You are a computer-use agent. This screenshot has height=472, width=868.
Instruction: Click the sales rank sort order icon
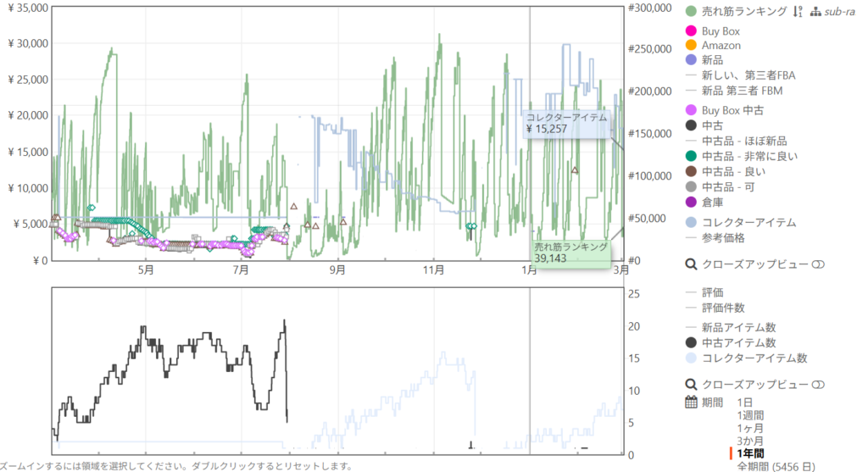click(797, 12)
